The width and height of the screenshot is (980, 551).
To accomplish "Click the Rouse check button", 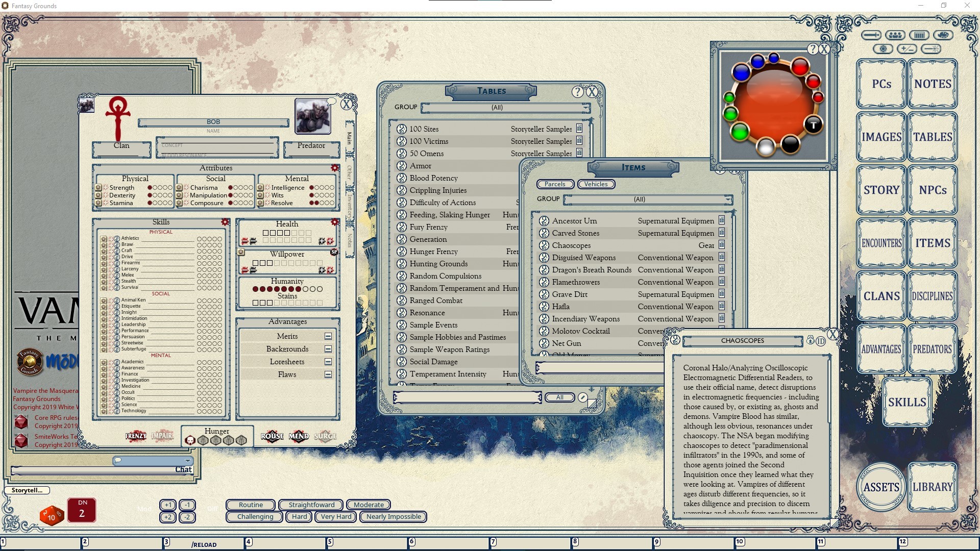I will pyautogui.click(x=272, y=436).
